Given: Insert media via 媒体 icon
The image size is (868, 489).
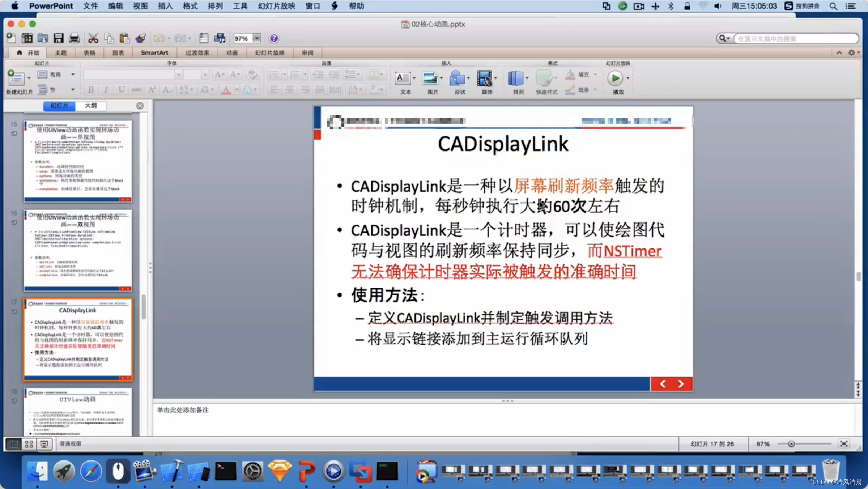Looking at the screenshot, I should pos(484,78).
